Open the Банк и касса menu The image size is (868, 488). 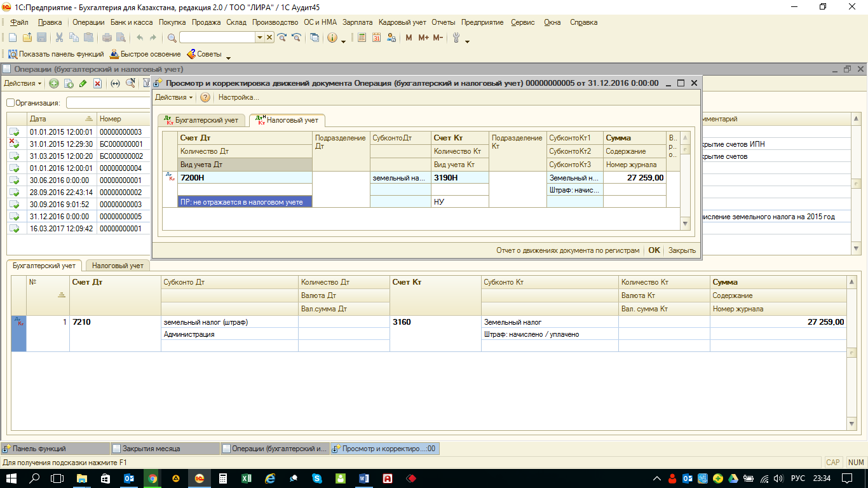[x=132, y=22]
